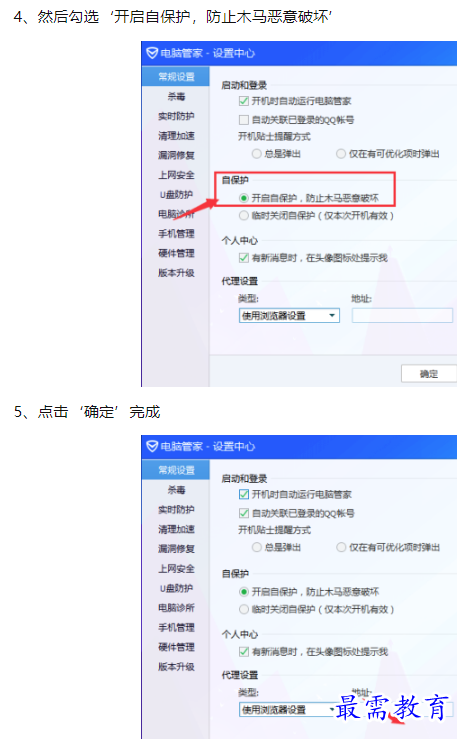The height and width of the screenshot is (739, 457).
Task: Open 杀毒 settings in step 5 screenshot
Action: pyautogui.click(x=176, y=490)
